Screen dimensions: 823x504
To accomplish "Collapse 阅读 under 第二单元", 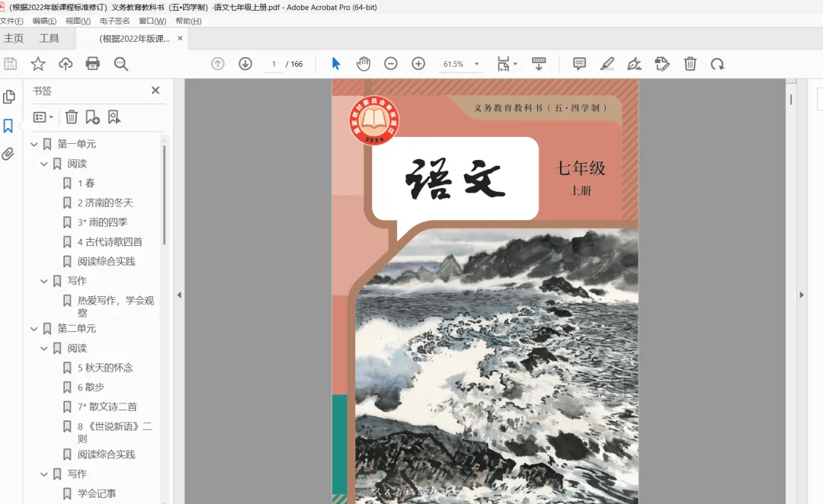I will 44,348.
